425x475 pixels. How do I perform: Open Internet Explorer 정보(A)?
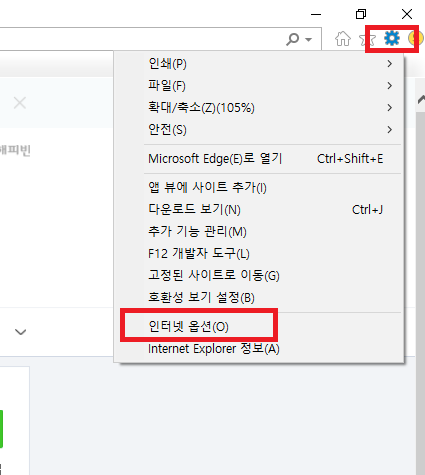pos(259,349)
